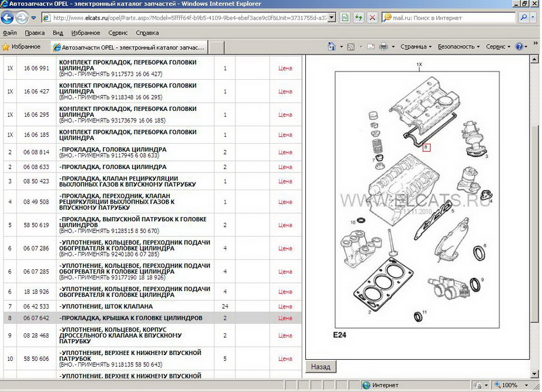Stop loading with the red X icon
Screen dimensions: 542x392
(372, 18)
